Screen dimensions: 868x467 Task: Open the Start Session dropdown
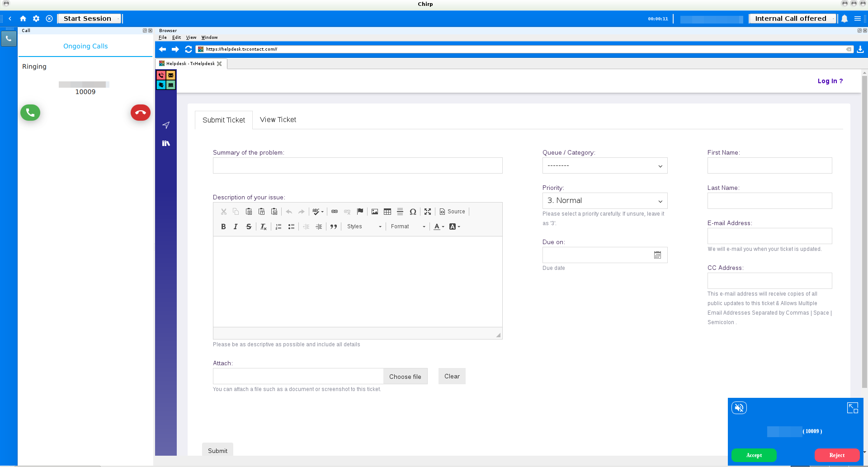[x=90, y=19]
